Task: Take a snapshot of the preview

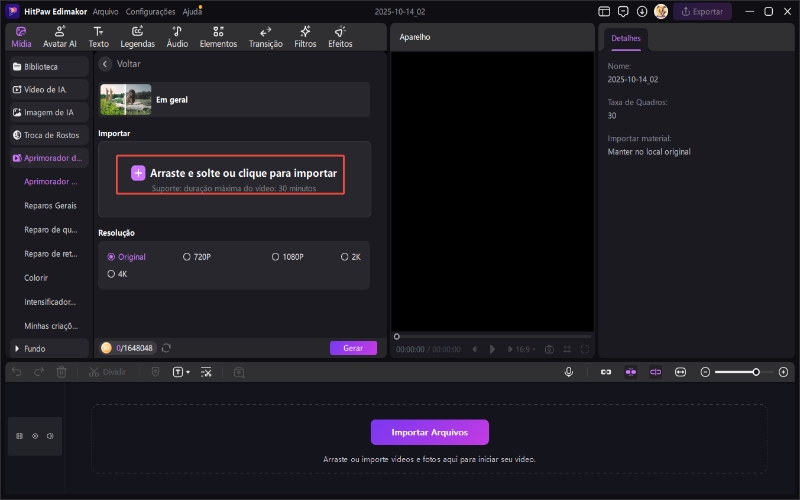Action: (x=549, y=349)
